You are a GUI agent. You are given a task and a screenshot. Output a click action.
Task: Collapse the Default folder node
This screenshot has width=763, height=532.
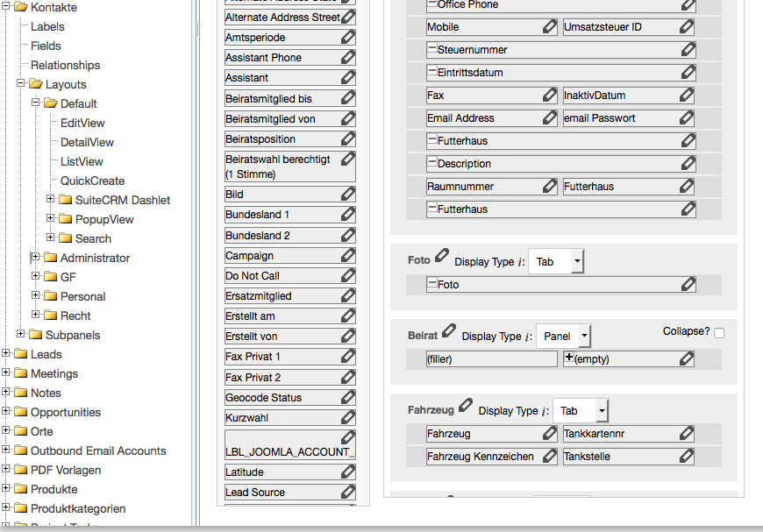[36, 103]
